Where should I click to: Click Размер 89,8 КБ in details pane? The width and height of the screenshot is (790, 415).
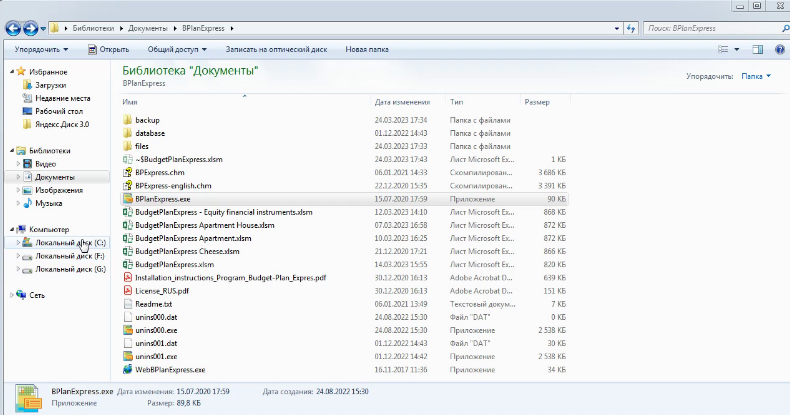point(174,403)
